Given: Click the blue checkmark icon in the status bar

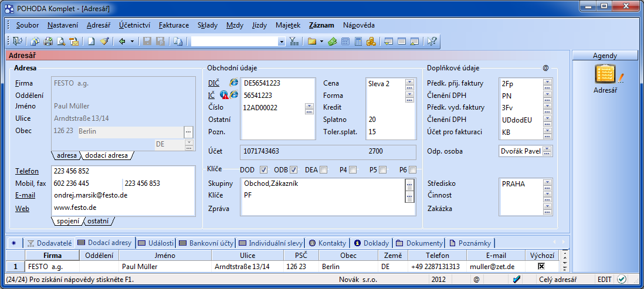Looking at the screenshot, I should tap(517, 279).
